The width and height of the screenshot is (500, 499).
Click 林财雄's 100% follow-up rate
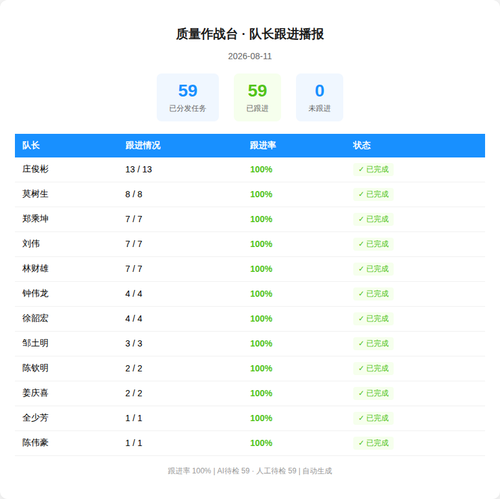click(261, 269)
